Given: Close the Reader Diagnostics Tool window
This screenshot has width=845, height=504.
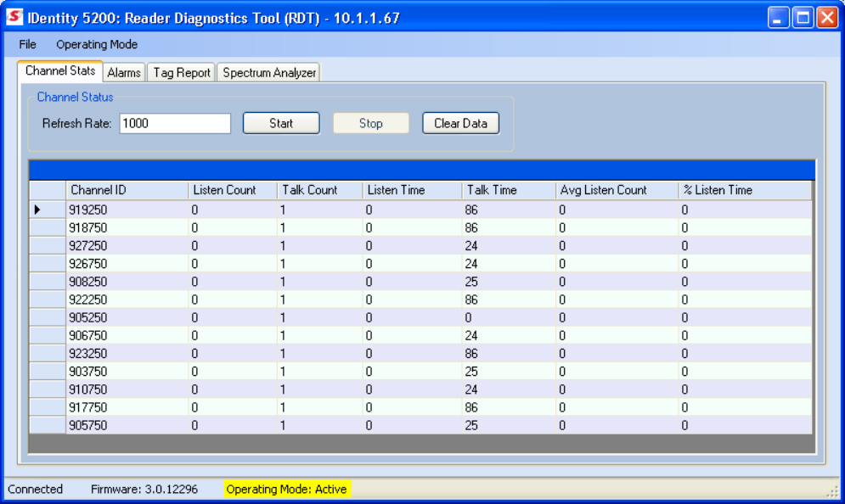Looking at the screenshot, I should point(826,18).
